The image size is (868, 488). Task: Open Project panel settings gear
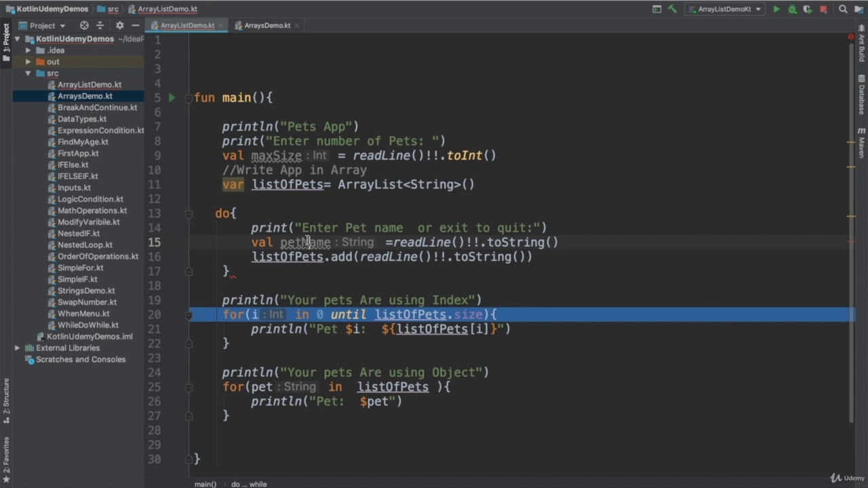(119, 26)
